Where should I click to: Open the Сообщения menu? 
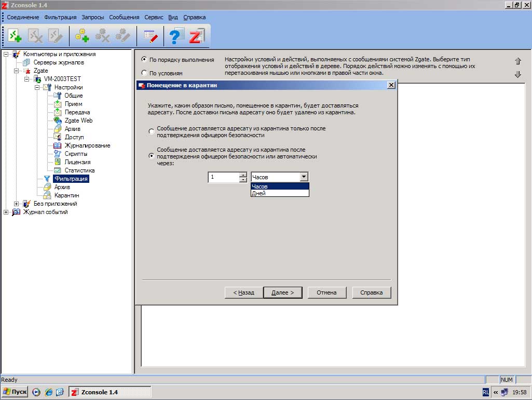click(x=124, y=17)
